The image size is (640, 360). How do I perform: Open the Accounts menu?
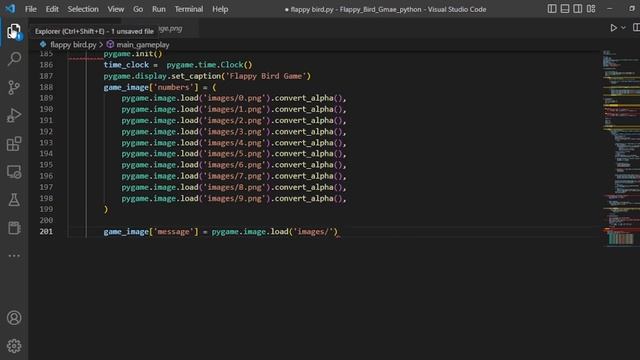tap(14, 318)
